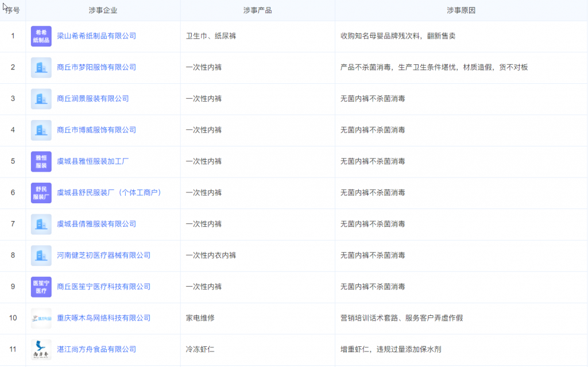This screenshot has width=588, height=367.
Task: Open 梁山希希纸制品有限公司 company link
Action: point(96,36)
